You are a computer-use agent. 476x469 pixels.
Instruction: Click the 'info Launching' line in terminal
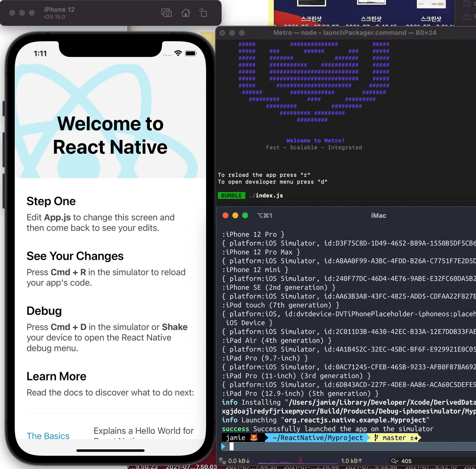click(x=325, y=420)
